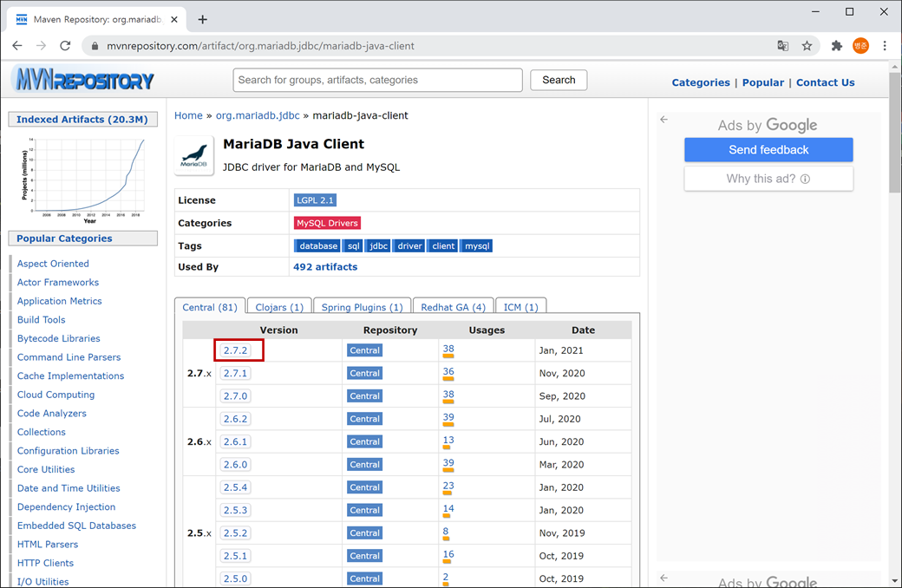Open the Google Translate icon in address bar
902x588 pixels.
tap(783, 45)
